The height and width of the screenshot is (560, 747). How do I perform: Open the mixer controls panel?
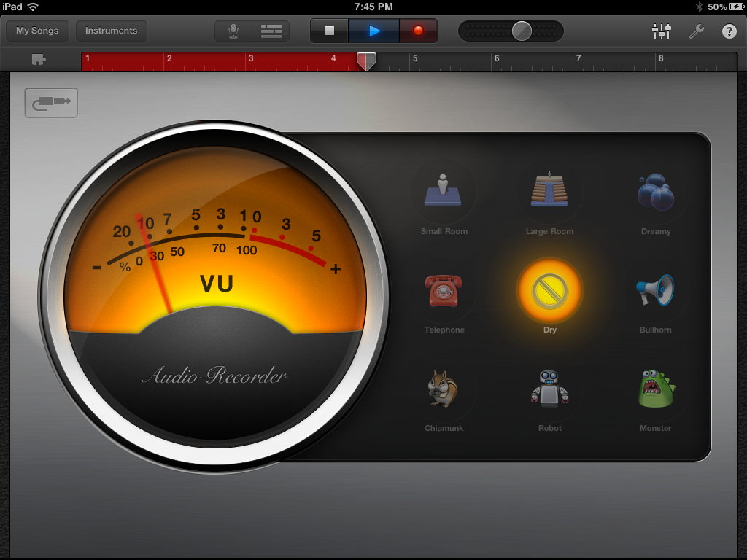[x=661, y=31]
